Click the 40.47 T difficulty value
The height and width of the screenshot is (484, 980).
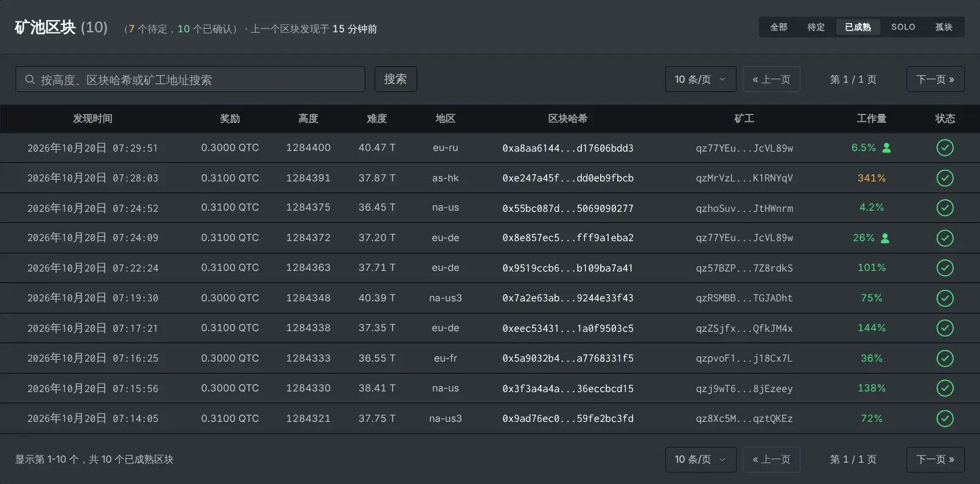point(377,147)
